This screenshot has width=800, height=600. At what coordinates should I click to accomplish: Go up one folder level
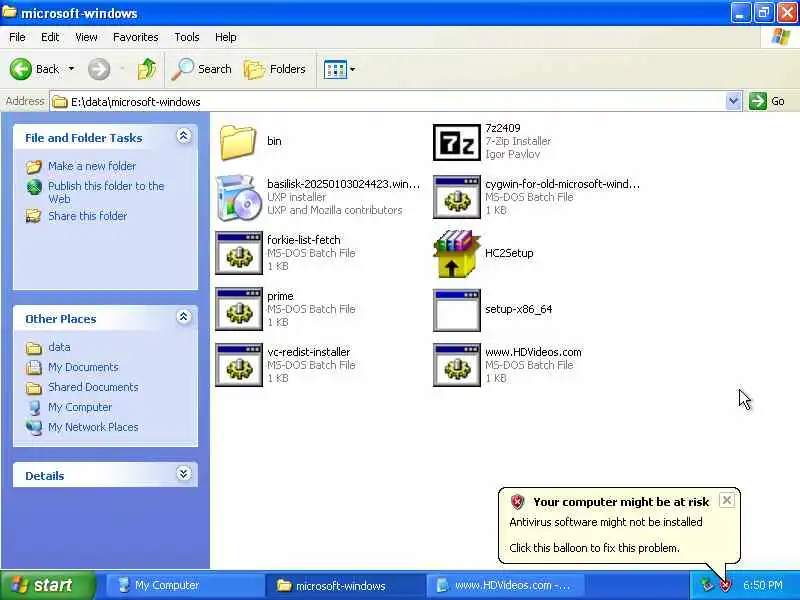click(147, 69)
